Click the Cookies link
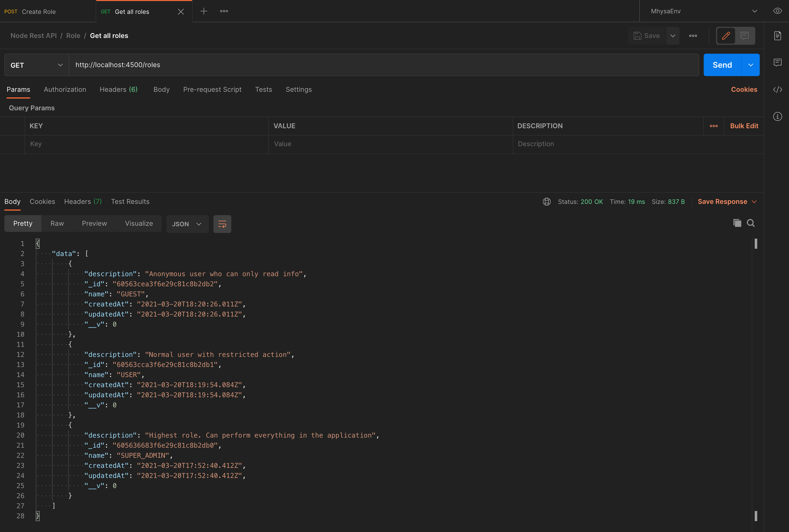The width and height of the screenshot is (789, 532). [744, 89]
